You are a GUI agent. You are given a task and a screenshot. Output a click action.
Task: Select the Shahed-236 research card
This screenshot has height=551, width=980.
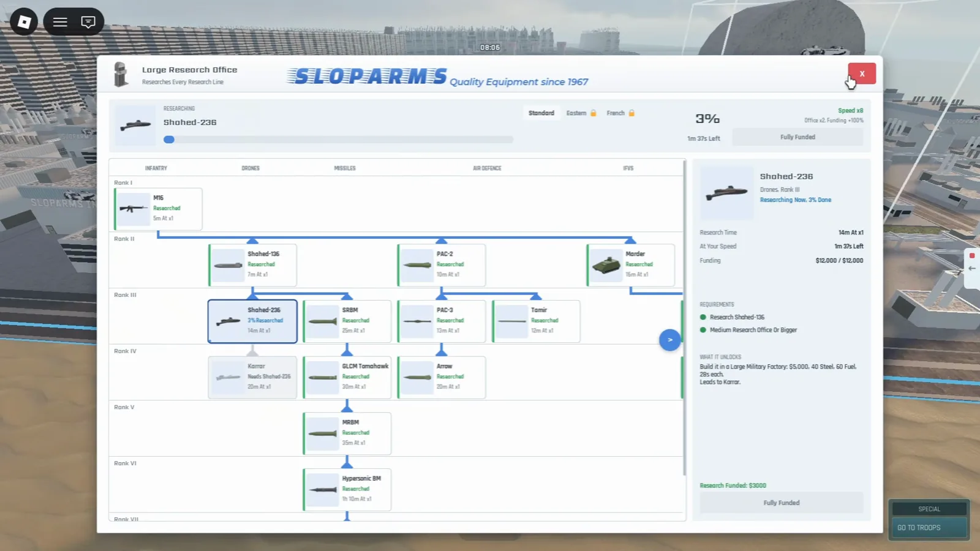pos(253,321)
